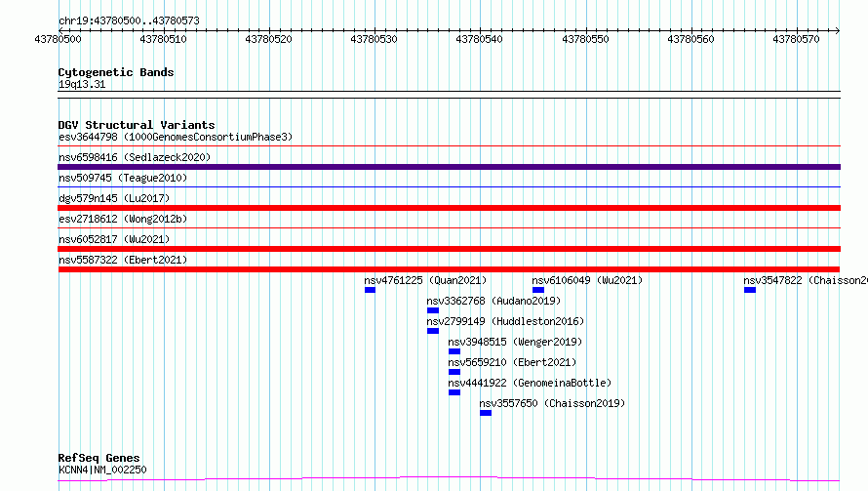Click the thin blue nsv509745 line
This screenshot has height=491, width=868.
click(x=449, y=187)
